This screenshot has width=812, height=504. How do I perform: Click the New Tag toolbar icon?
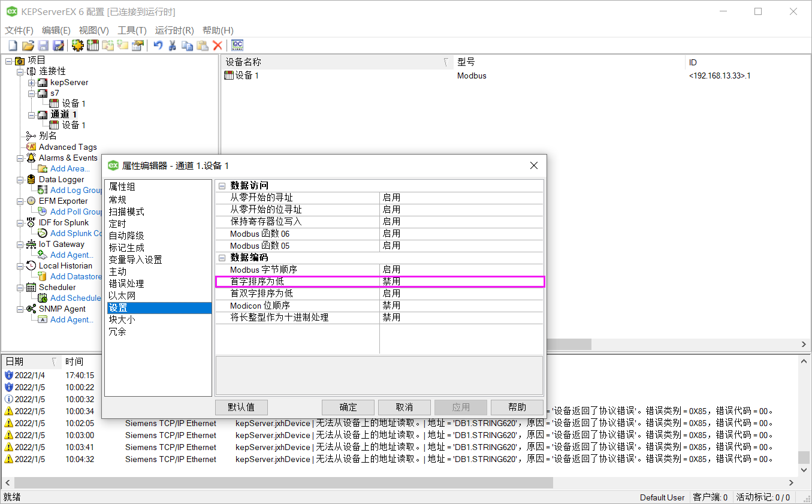pos(123,45)
